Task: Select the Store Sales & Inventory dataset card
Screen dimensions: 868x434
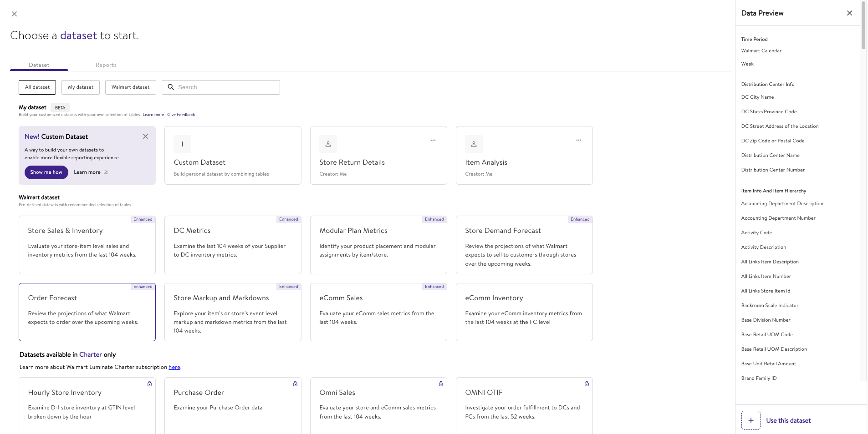Action: (x=87, y=245)
